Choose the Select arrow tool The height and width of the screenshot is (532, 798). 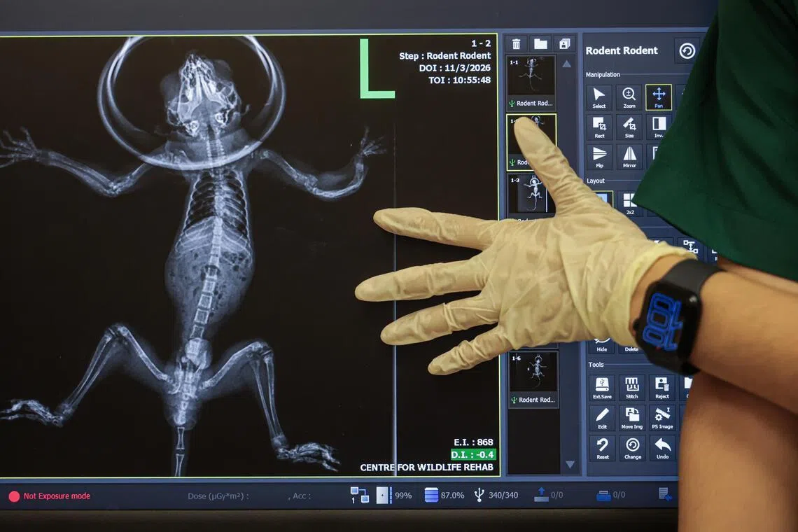point(598,97)
